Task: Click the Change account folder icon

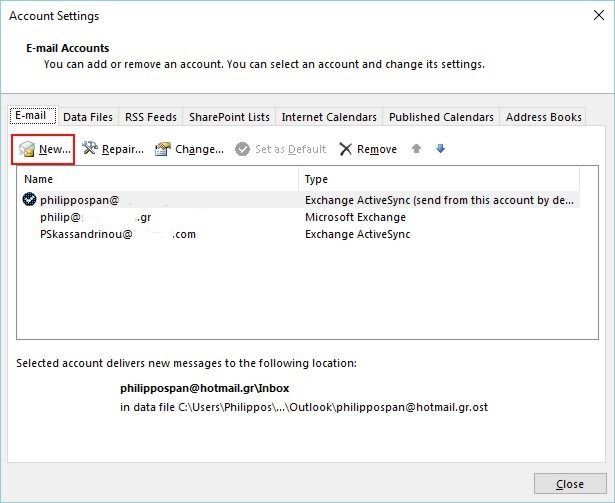Action: (163, 149)
